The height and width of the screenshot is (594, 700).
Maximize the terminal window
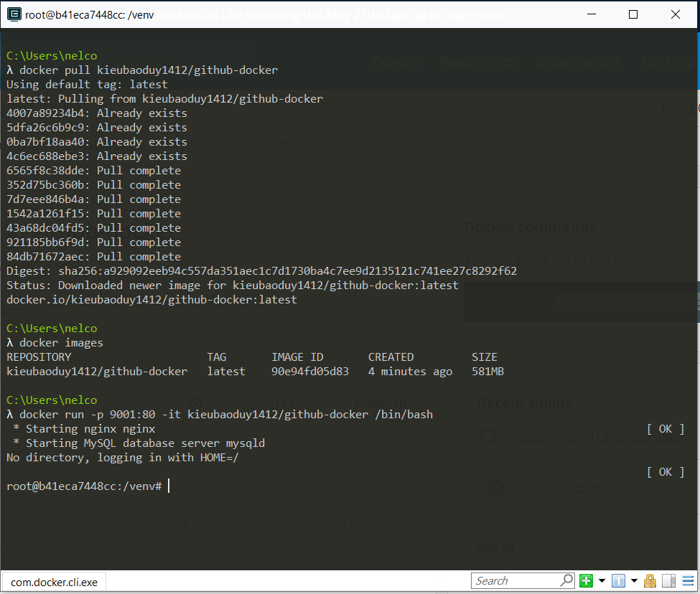[633, 14]
